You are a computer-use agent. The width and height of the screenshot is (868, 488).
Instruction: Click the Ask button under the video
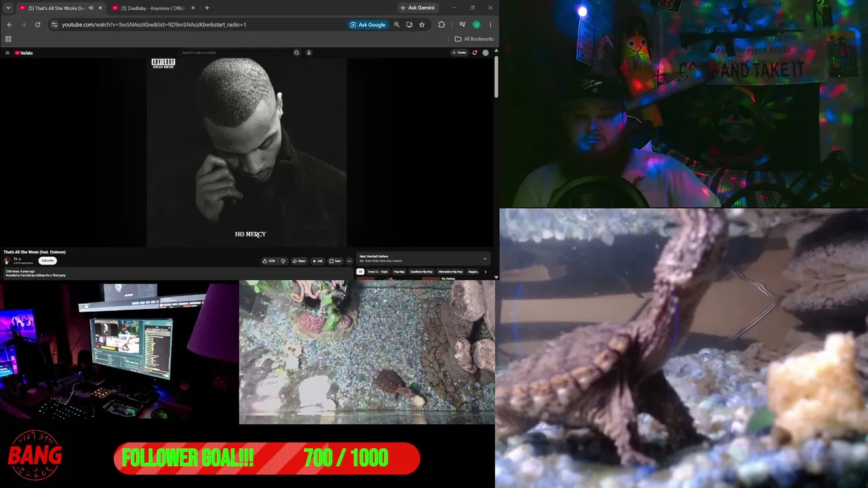[x=318, y=261]
